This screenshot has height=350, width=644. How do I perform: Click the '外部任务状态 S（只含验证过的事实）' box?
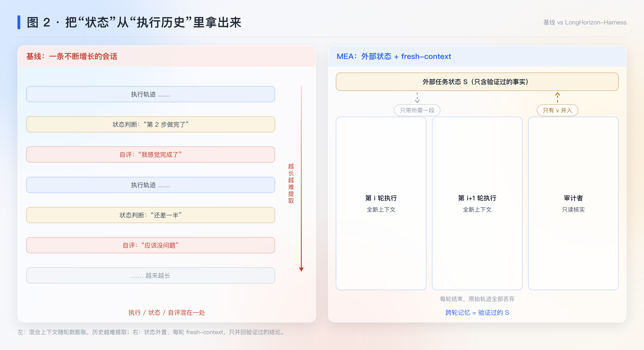[x=477, y=82]
